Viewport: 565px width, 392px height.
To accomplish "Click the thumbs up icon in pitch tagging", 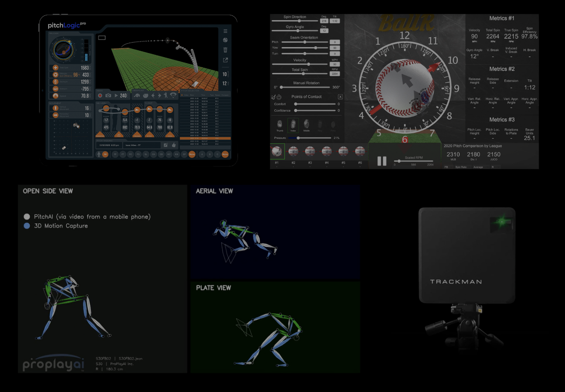I will pyautogui.click(x=173, y=145).
